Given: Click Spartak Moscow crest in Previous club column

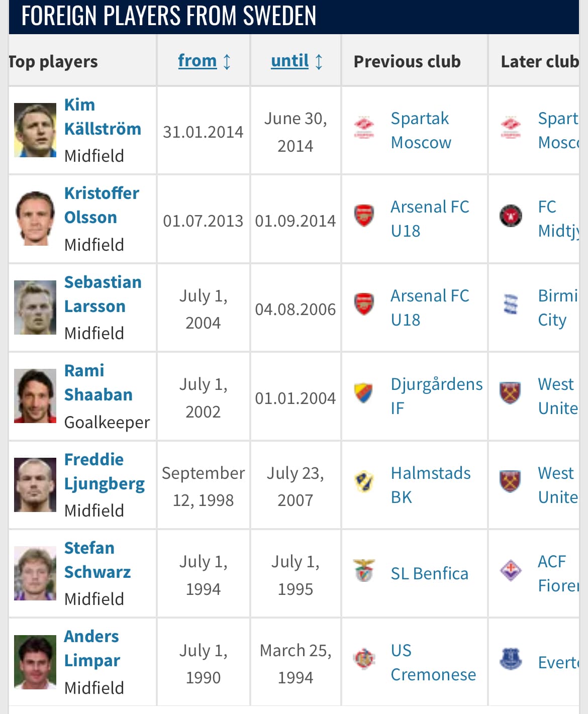Looking at the screenshot, I should pyautogui.click(x=364, y=127).
